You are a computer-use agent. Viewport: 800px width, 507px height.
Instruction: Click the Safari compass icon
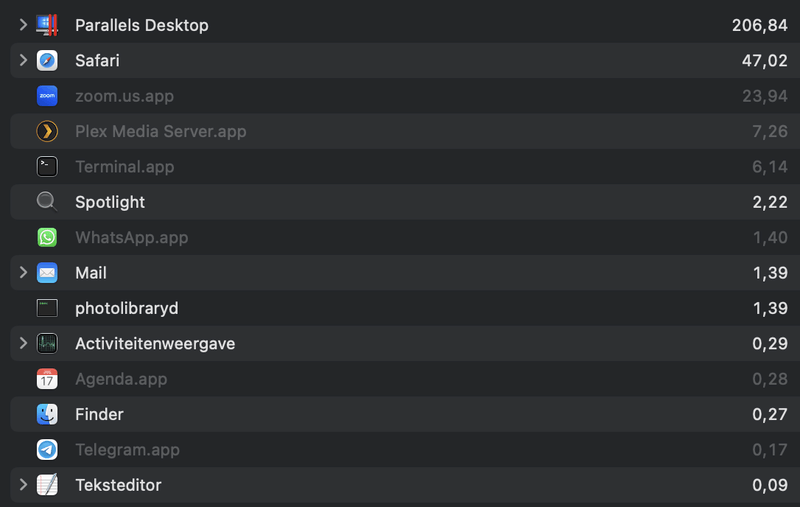tap(47, 61)
